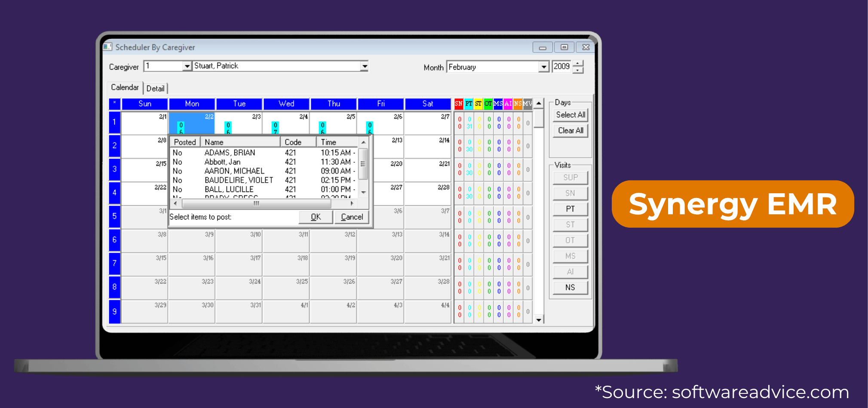Screen dimensions: 868x408
Task: Click the yellow ST column header icon
Action: [478, 104]
